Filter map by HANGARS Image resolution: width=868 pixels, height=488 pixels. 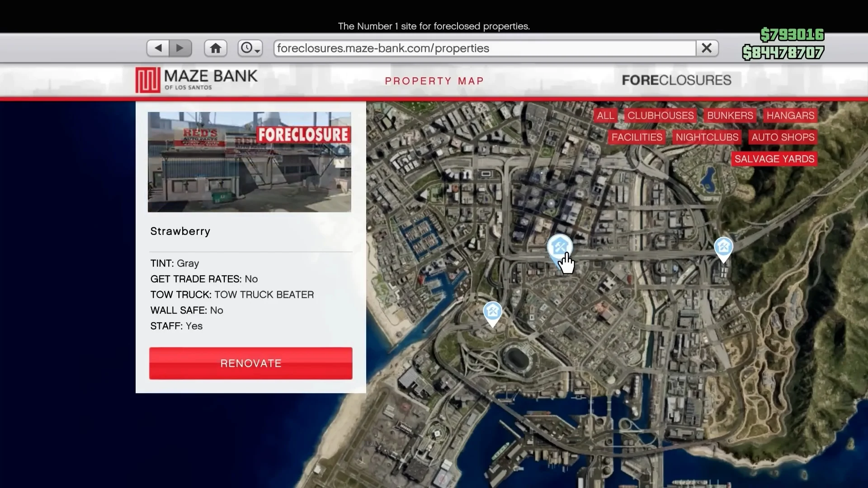(790, 116)
